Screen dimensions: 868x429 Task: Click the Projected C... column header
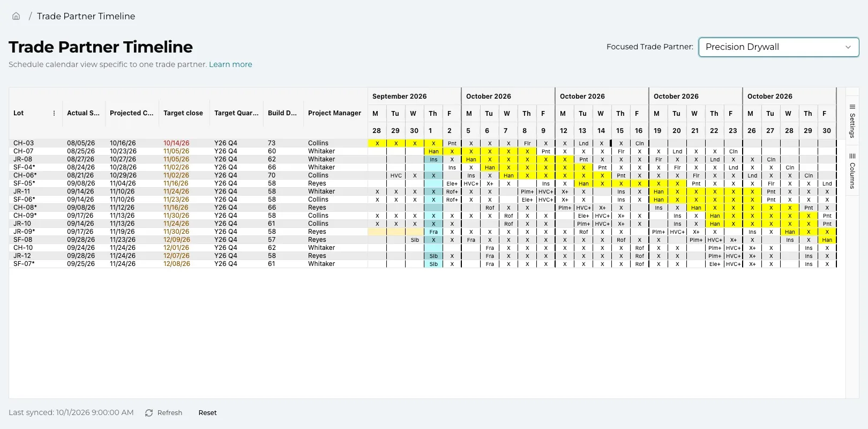pos(131,113)
